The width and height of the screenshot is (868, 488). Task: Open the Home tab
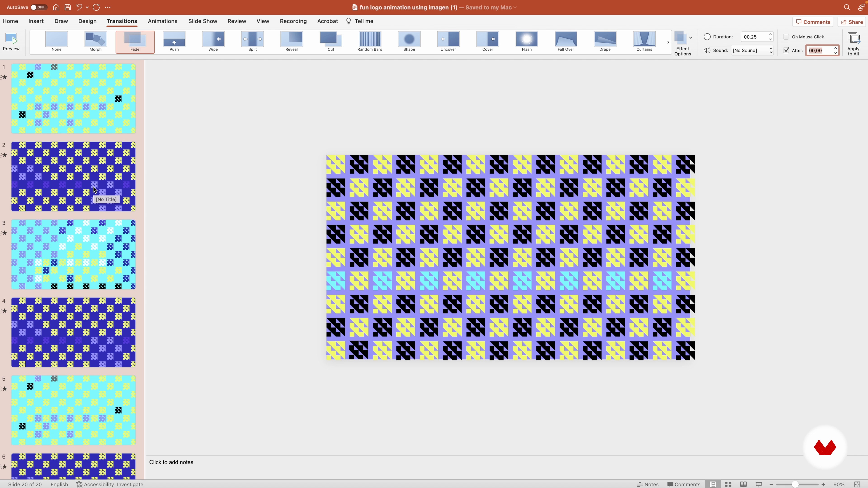(10, 21)
